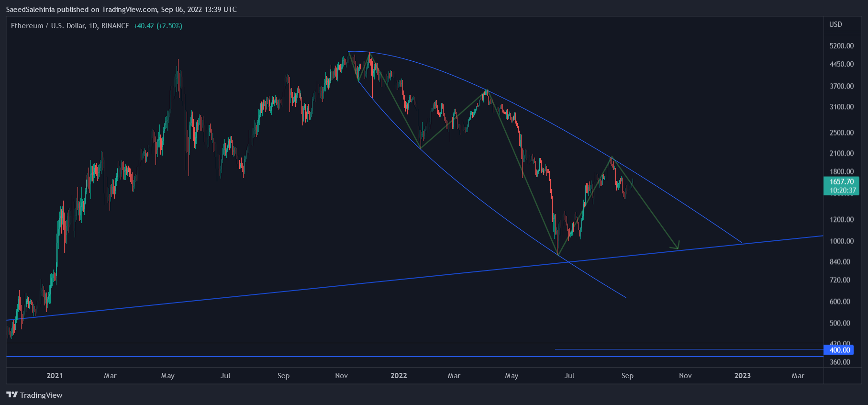Viewport: 868px width, 405px height.
Task: Open the TradingView wordmark link
Action: (x=41, y=395)
